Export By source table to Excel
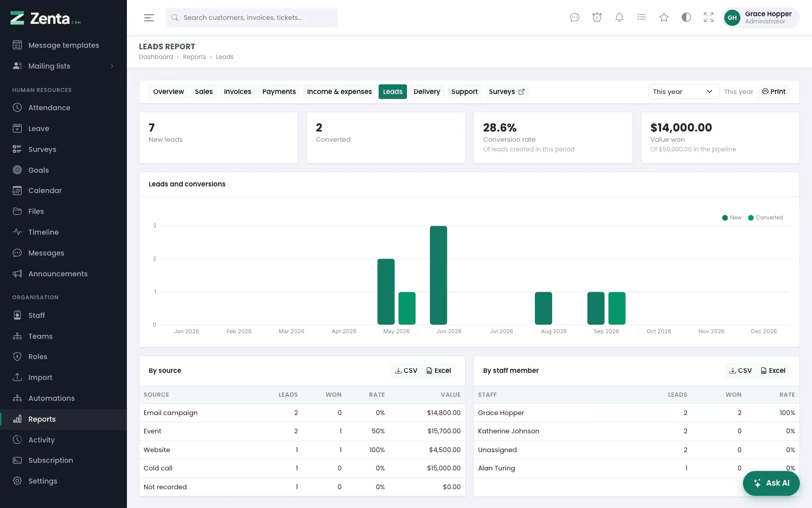Screen dimensions: 812x508 [439, 371]
